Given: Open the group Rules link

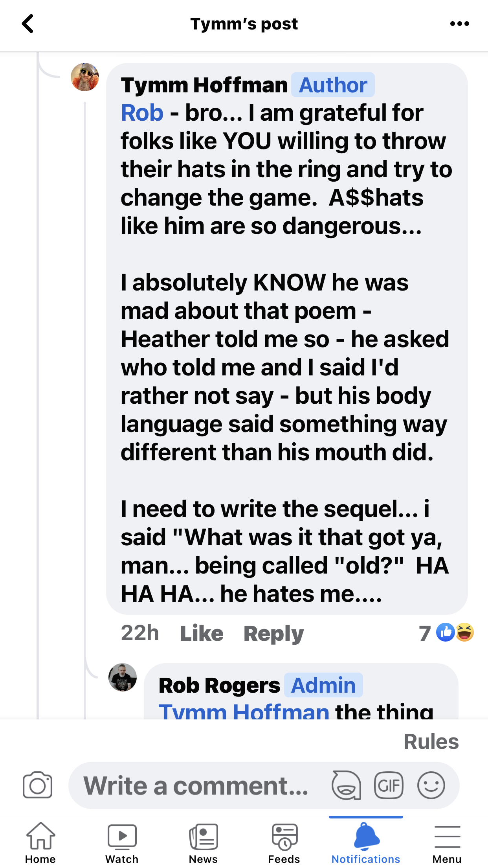Looking at the screenshot, I should (431, 742).
